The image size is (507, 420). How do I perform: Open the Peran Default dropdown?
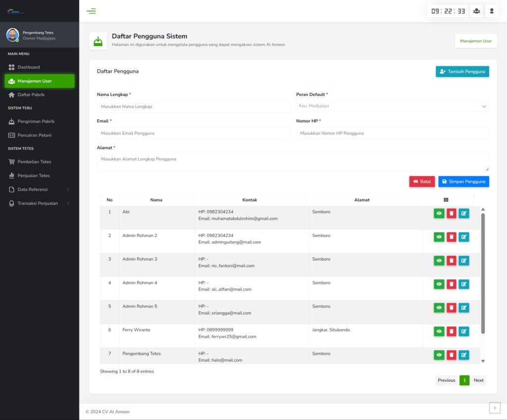click(x=392, y=106)
